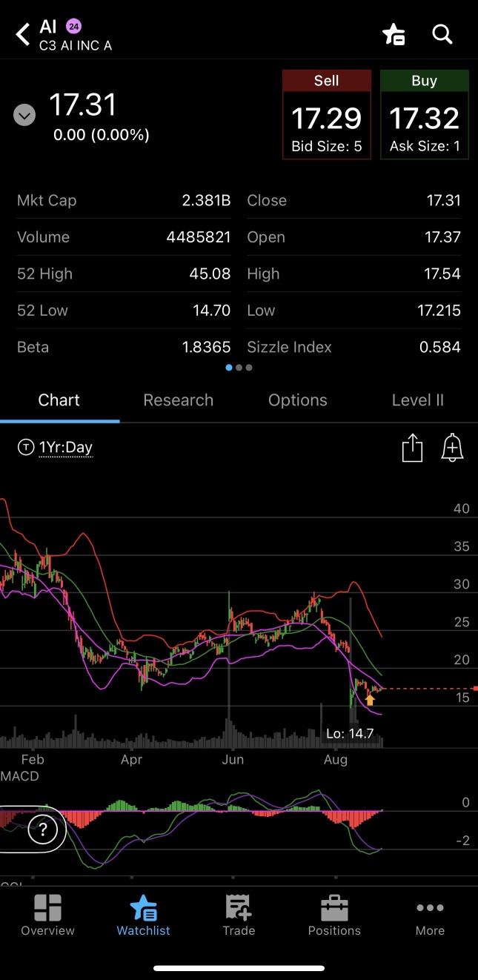Expand quote details with chevron button
The height and width of the screenshot is (980, 478).
24,115
